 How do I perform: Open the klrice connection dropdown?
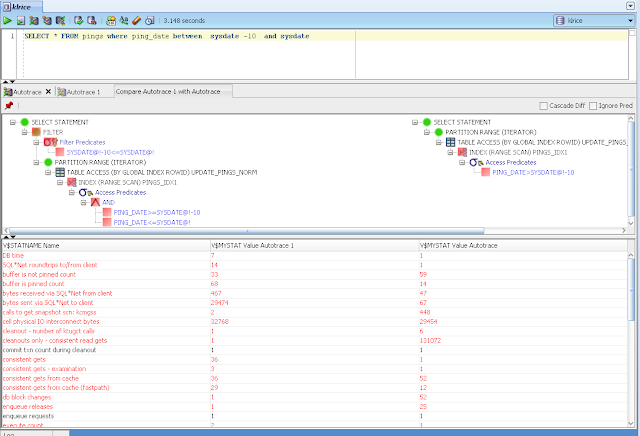pyautogui.click(x=631, y=20)
